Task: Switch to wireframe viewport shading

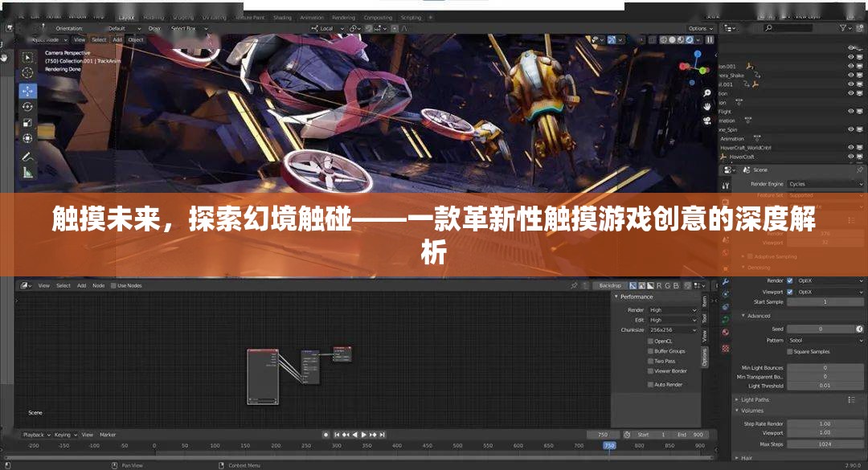Action: [x=664, y=40]
